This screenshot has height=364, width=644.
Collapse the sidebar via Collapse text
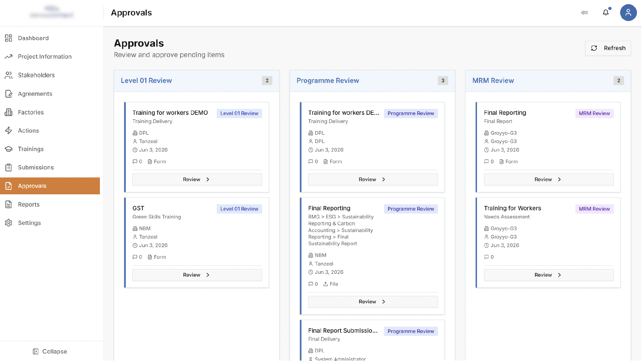(x=55, y=351)
